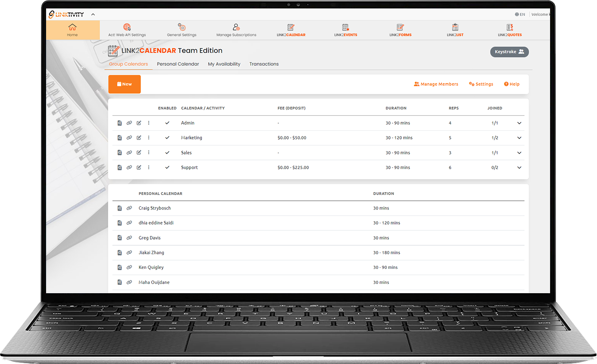Screen dimensions: 597x364
Task: Copy link for Sales calendar
Action: pyautogui.click(x=129, y=153)
